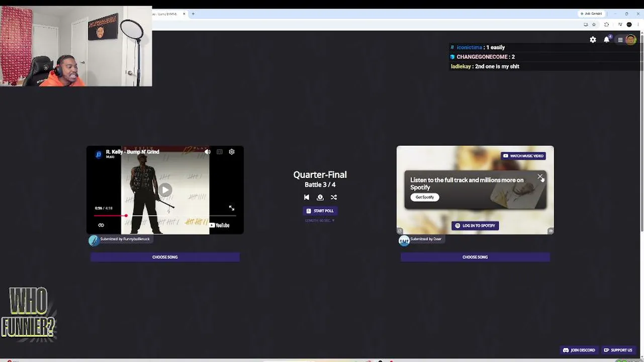Click the Submitted by Funnybullknuck label
644x362 pixels.
point(125,239)
